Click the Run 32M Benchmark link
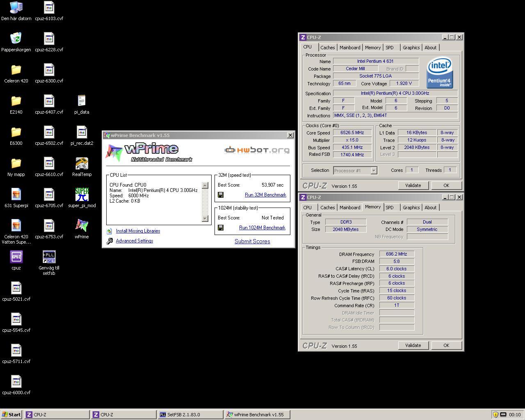This screenshot has height=420, width=525. pos(265,195)
